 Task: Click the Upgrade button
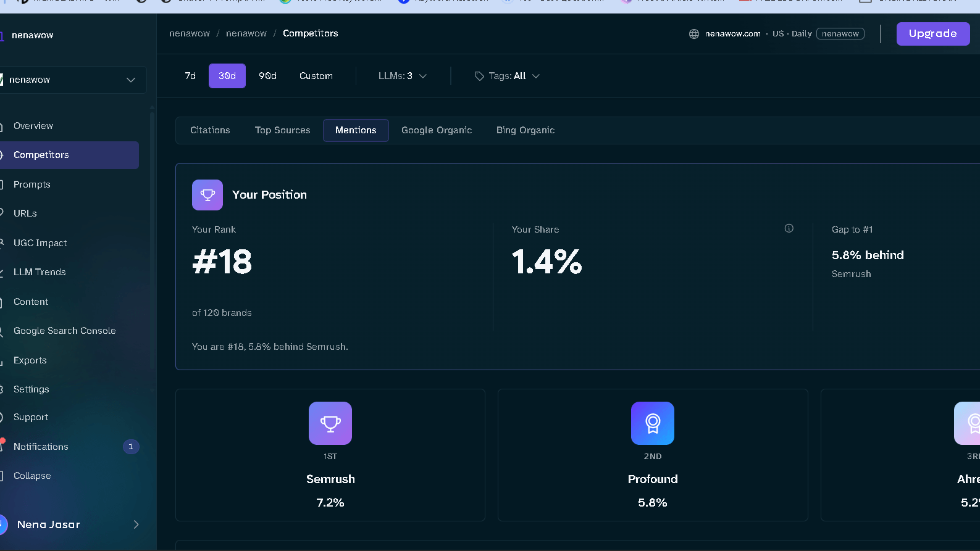(x=933, y=34)
